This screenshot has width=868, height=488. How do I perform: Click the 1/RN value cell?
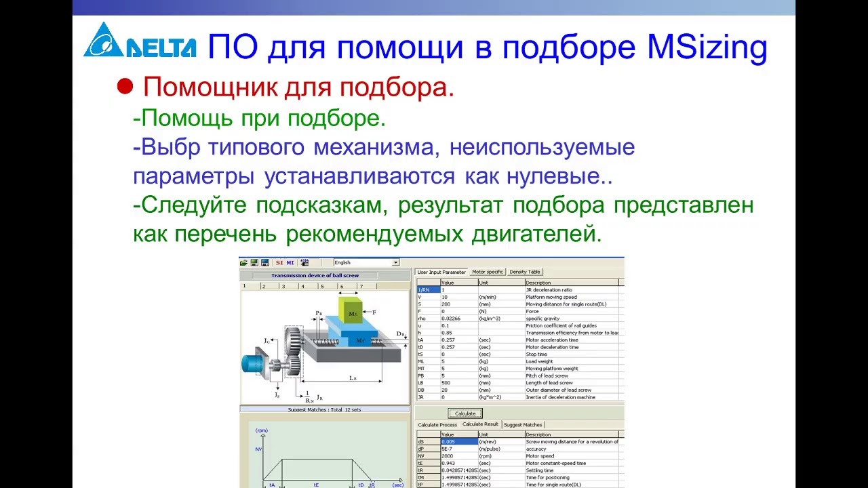tap(459, 289)
